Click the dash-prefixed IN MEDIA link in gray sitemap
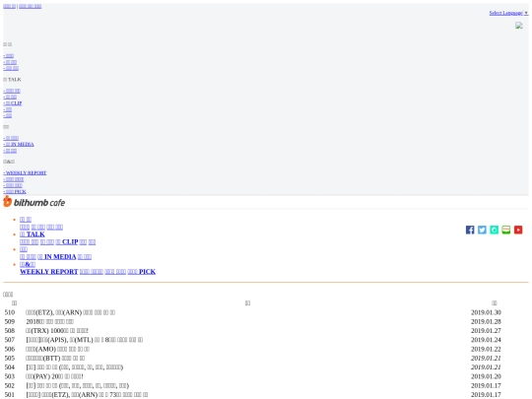Viewport: 532px width, 399px height. pyautogui.click(x=19, y=145)
